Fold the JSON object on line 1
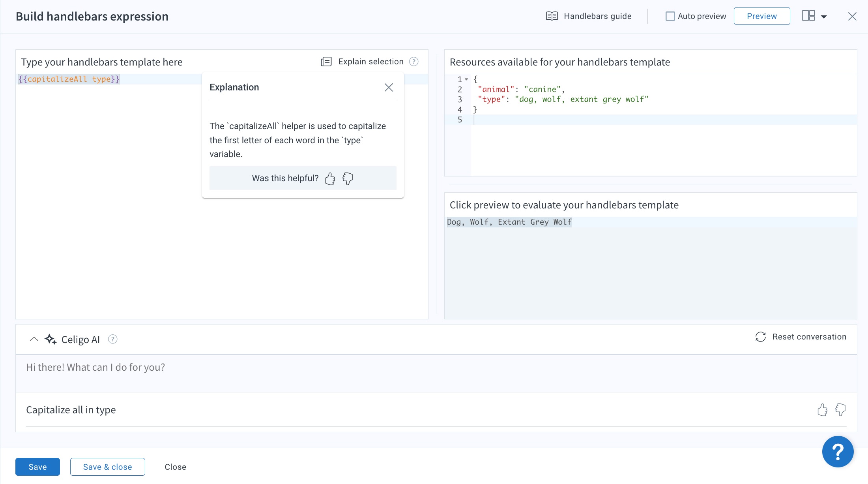868x484 pixels. click(x=466, y=79)
